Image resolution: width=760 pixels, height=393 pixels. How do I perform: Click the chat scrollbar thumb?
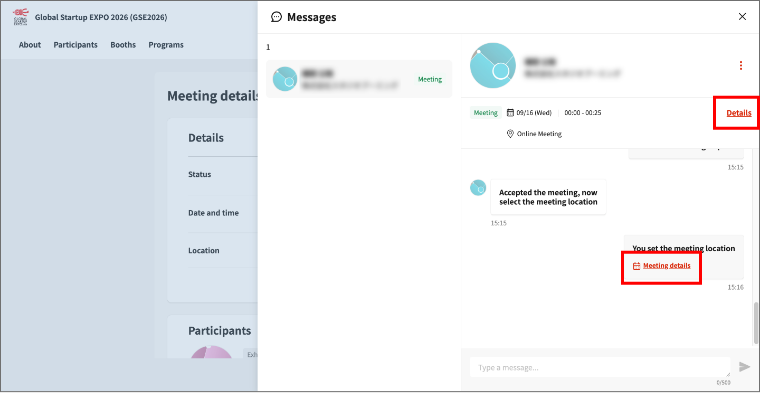pyautogui.click(x=756, y=322)
